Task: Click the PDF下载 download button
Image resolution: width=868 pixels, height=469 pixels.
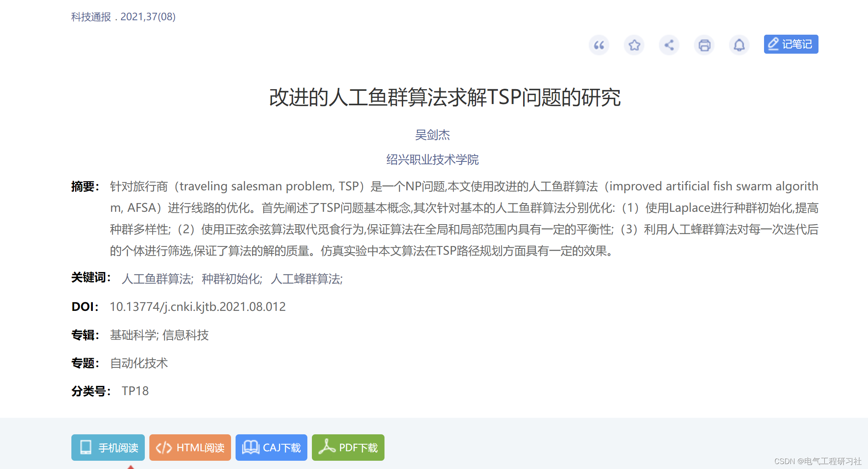Action: point(348,448)
